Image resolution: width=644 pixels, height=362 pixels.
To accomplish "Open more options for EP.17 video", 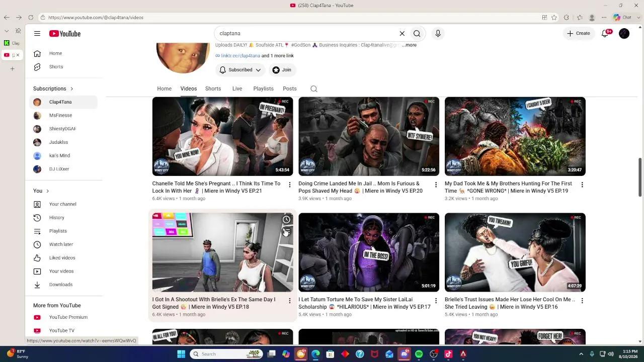I will point(436,301).
